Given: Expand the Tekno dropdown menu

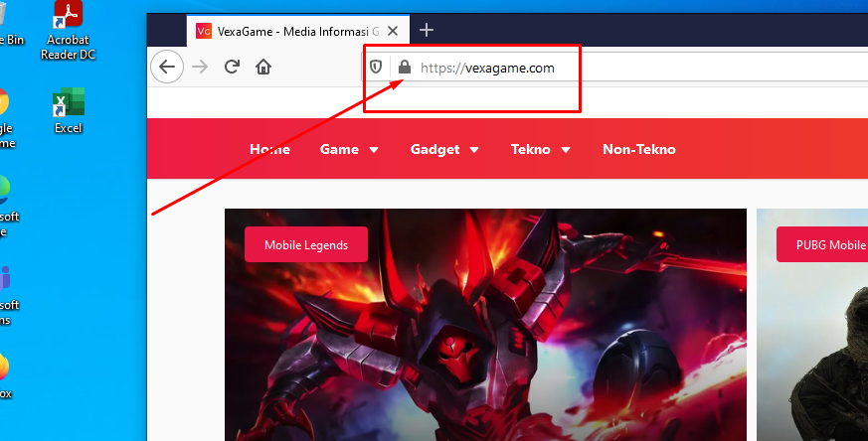Looking at the screenshot, I should [x=540, y=149].
